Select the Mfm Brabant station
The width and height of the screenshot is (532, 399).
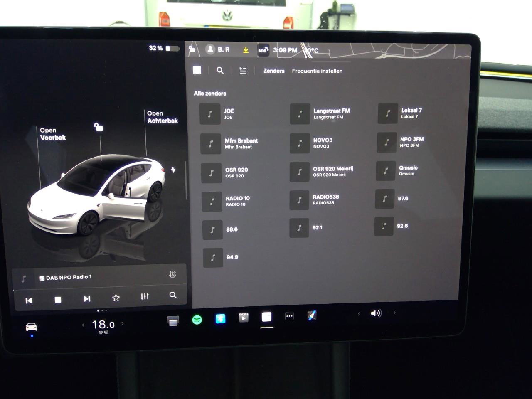[x=229, y=143]
